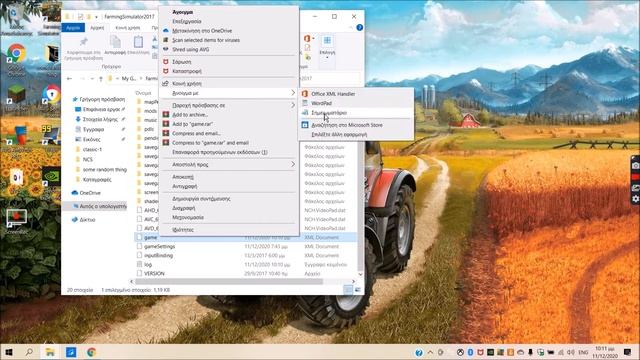Click the ENG language indicator

click(x=584, y=352)
